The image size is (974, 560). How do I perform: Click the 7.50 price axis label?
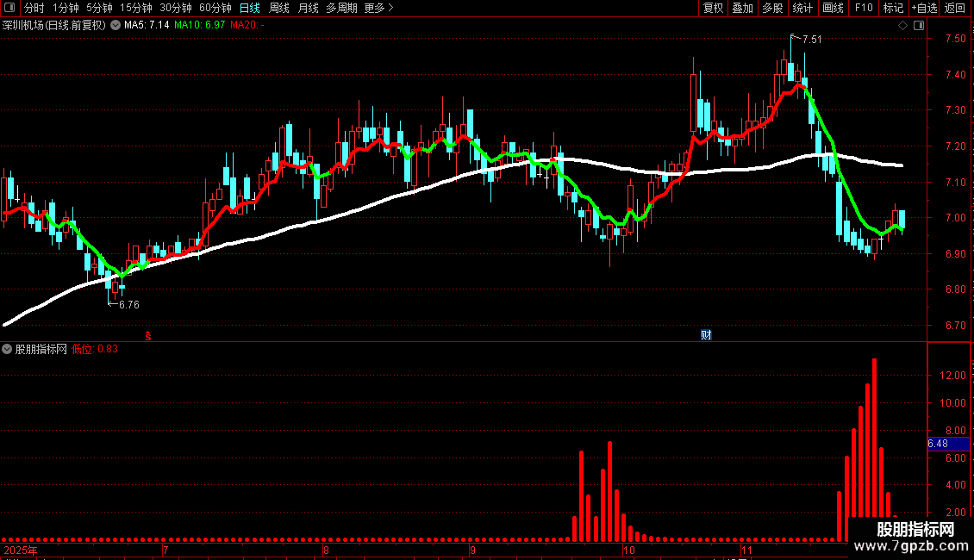(x=955, y=39)
